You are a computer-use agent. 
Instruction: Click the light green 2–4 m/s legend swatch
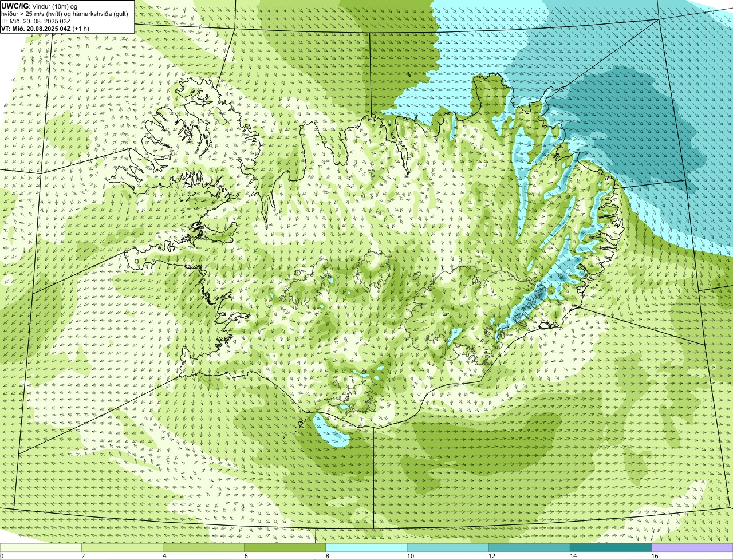(x=122, y=548)
